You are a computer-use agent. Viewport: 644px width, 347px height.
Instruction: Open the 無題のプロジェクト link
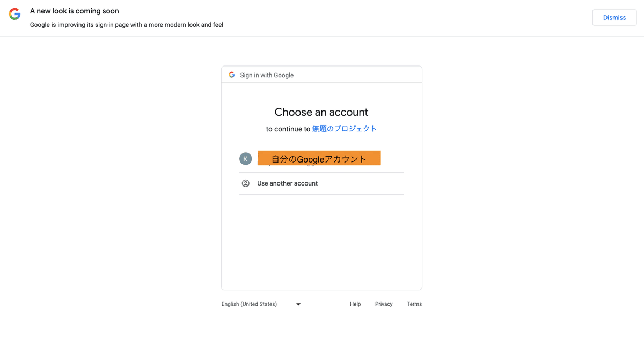[345, 129]
